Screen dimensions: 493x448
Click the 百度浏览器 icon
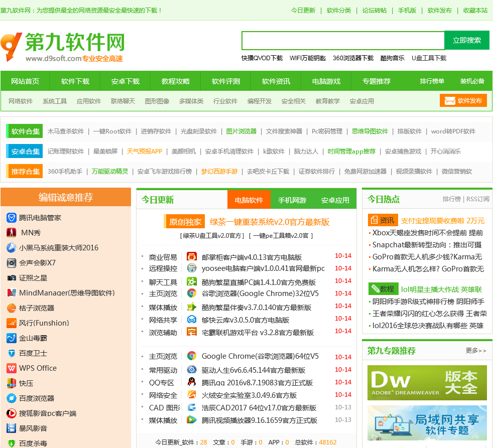click(x=12, y=398)
